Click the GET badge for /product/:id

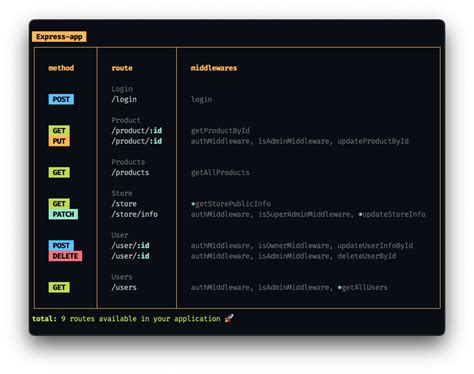point(59,131)
